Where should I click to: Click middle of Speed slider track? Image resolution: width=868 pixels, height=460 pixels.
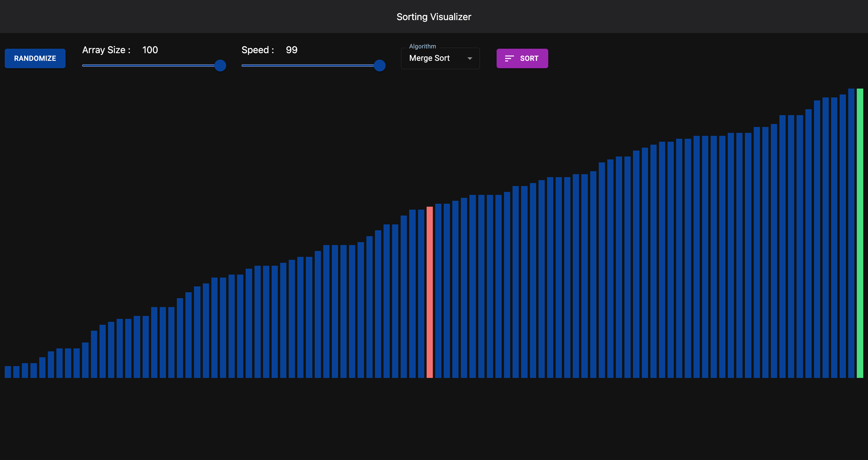(x=310, y=65)
